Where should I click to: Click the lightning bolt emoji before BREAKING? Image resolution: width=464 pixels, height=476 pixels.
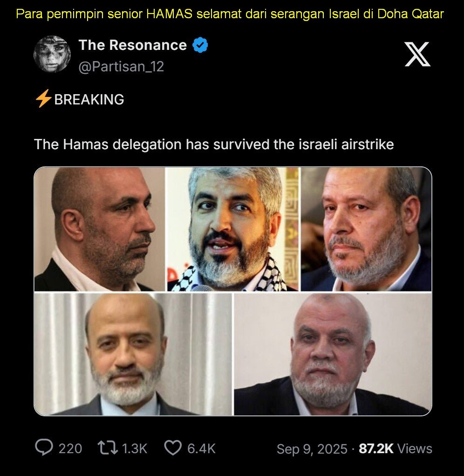pos(43,99)
